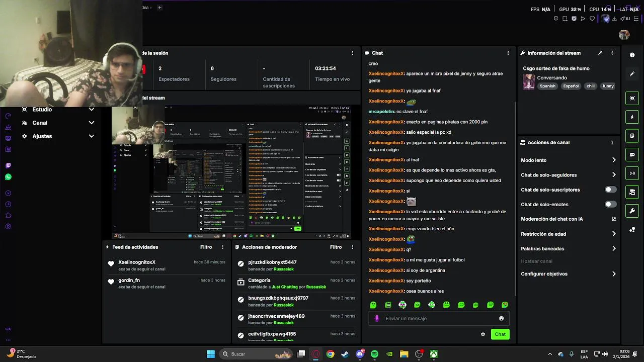
Task: Open the Twitch icon in the browser sidebar
Action: pos(8,165)
